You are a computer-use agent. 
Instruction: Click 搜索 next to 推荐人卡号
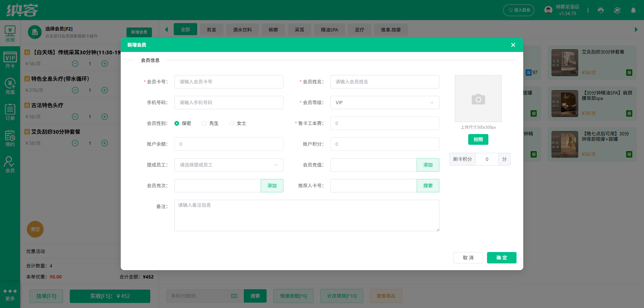pos(428,186)
